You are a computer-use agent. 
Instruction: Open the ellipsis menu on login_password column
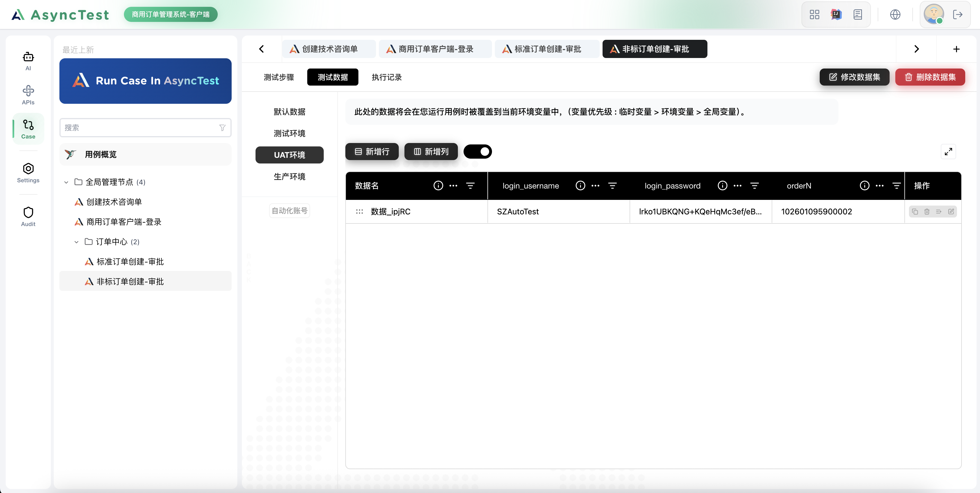737,185
